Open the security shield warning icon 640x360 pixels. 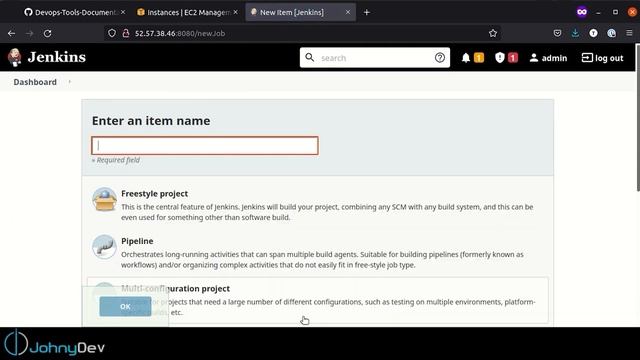(x=500, y=58)
